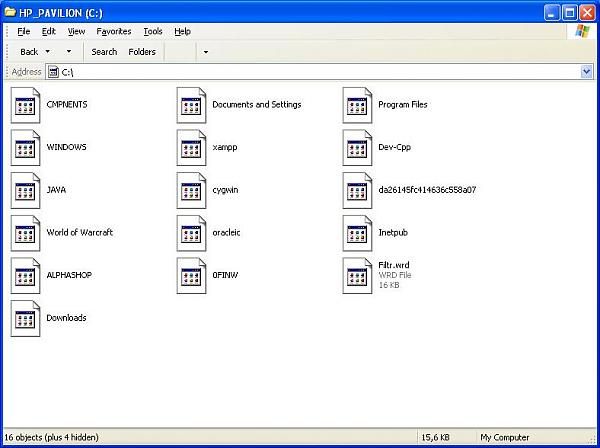Viewport: 600px width, 448px height.
Task: Select the World of Warcraft icon
Action: tap(25, 233)
